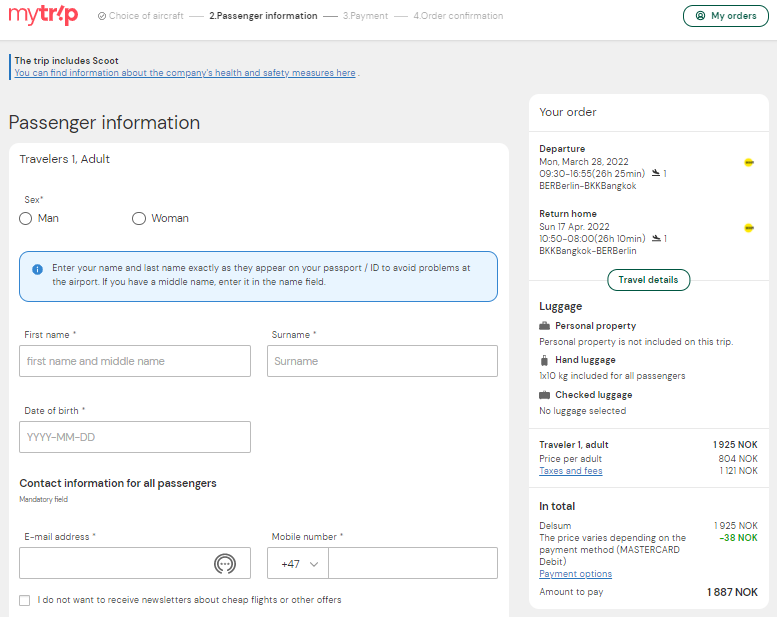The height and width of the screenshot is (617, 777).
Task: Click 'The trip includes Scoot' notice title
Action: tap(66, 60)
